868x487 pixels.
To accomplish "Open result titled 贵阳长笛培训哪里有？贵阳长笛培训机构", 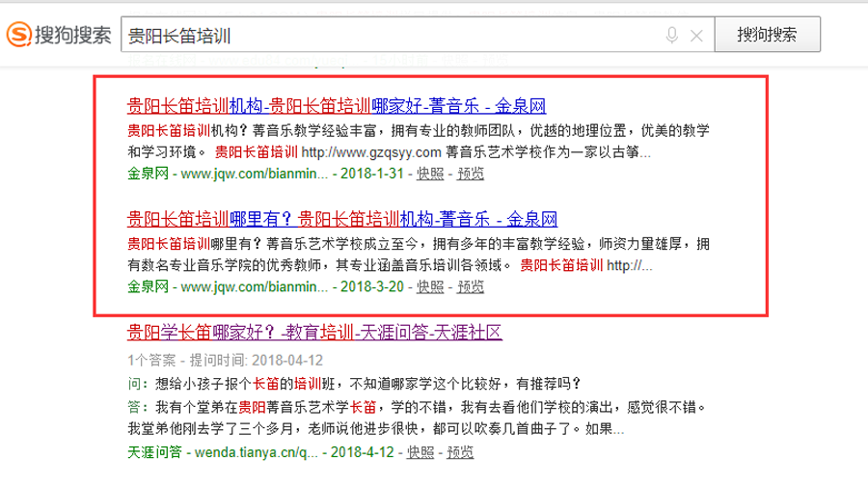I will click(342, 219).
